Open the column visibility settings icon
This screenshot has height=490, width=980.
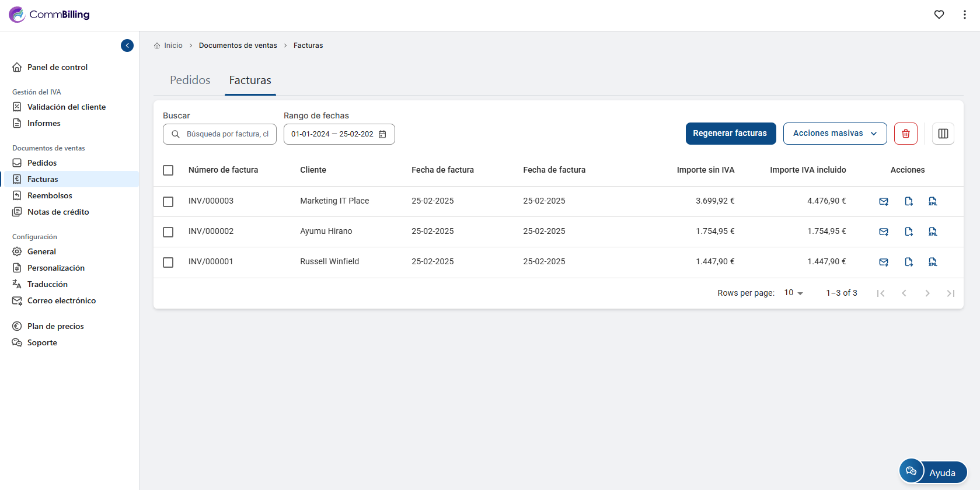943,134
